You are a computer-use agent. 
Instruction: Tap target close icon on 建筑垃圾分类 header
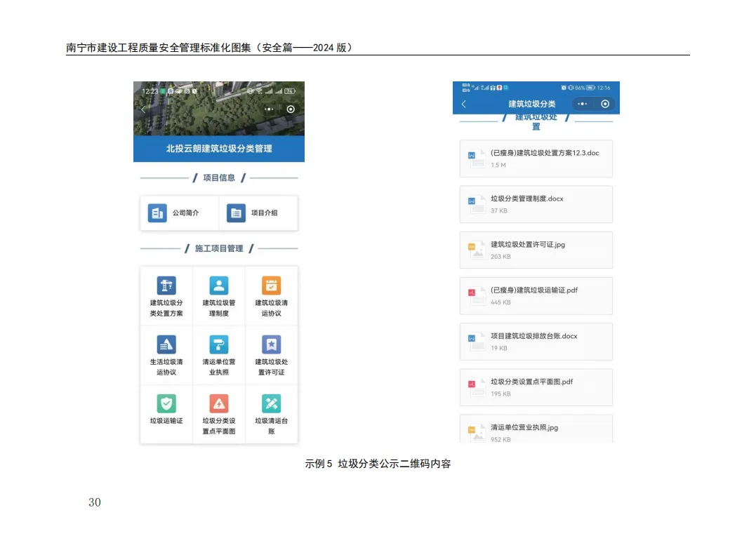tap(605, 104)
